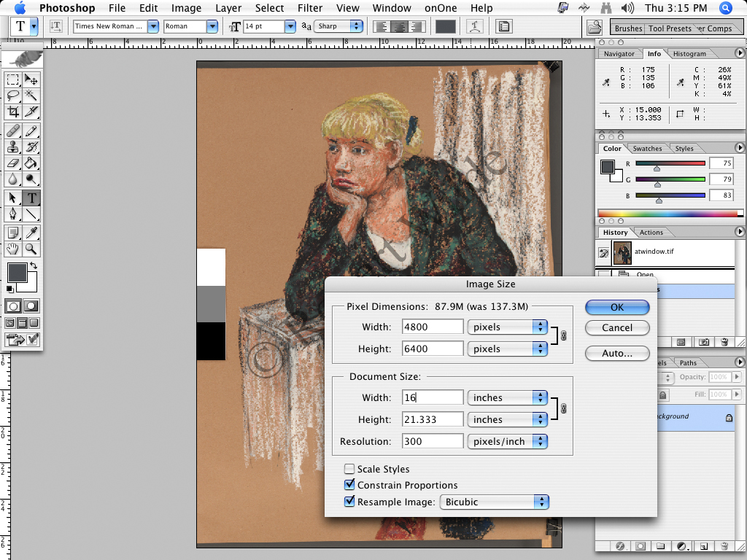The height and width of the screenshot is (560, 747).
Task: Select the Type tool in toolbox
Action: (x=31, y=198)
